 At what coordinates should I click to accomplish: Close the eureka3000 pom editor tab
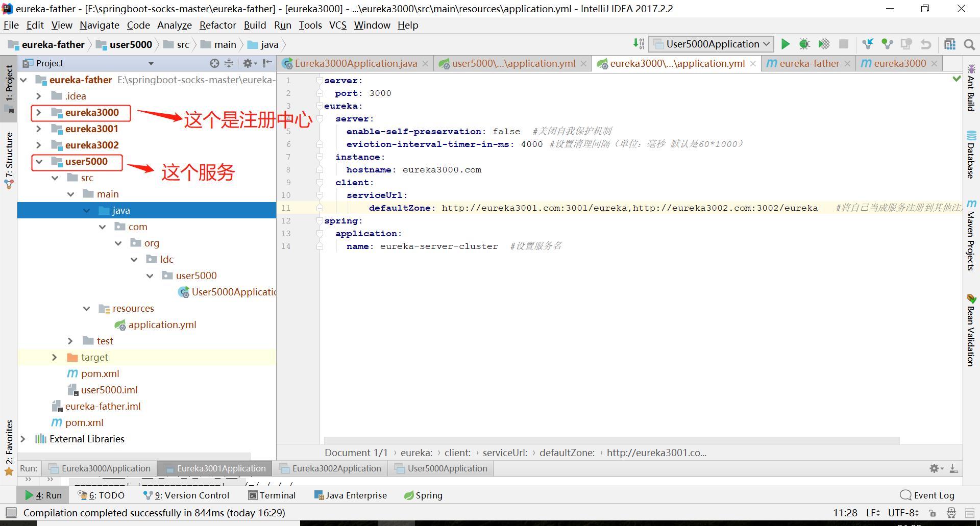[x=934, y=63]
